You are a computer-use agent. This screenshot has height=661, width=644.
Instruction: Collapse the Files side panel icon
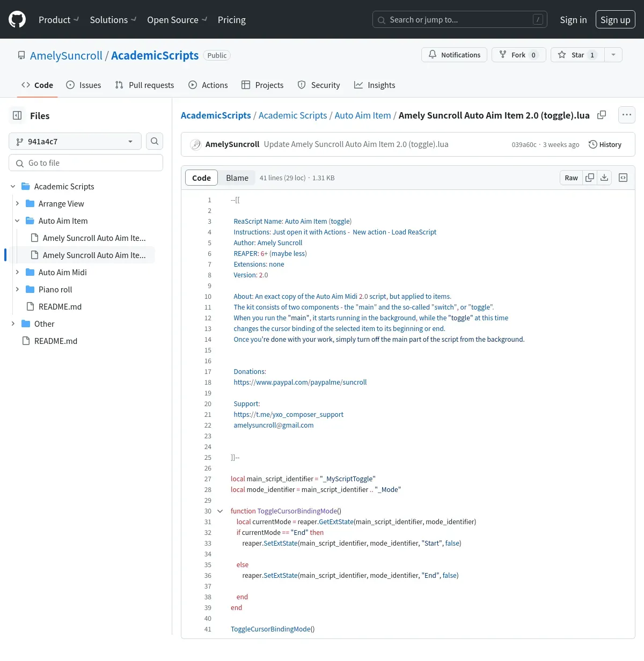[17, 115]
